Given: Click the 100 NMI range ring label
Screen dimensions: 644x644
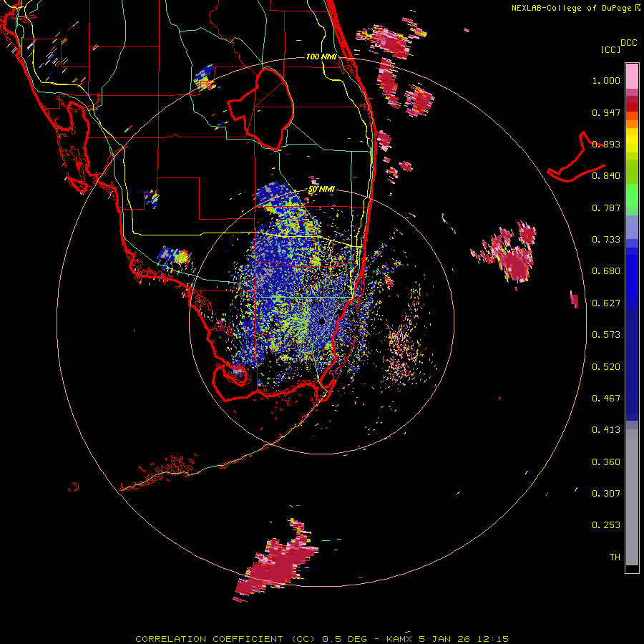Looking at the screenshot, I should pyautogui.click(x=321, y=57).
